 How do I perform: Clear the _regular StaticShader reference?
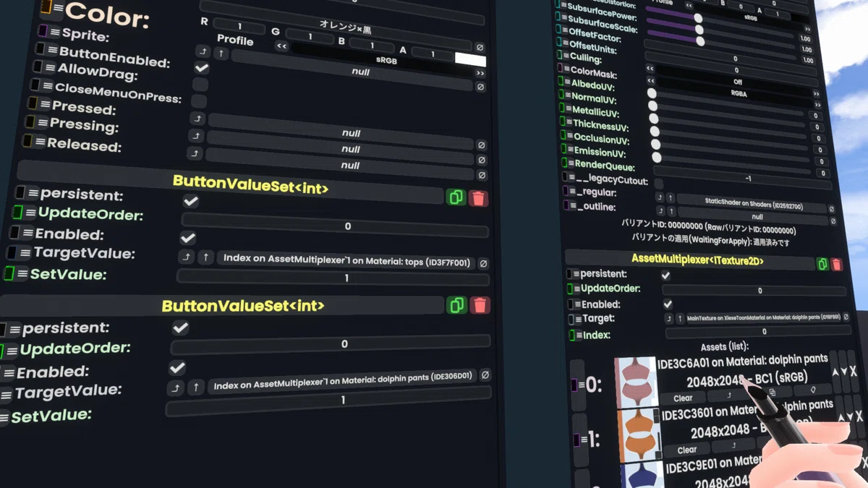pos(832,210)
